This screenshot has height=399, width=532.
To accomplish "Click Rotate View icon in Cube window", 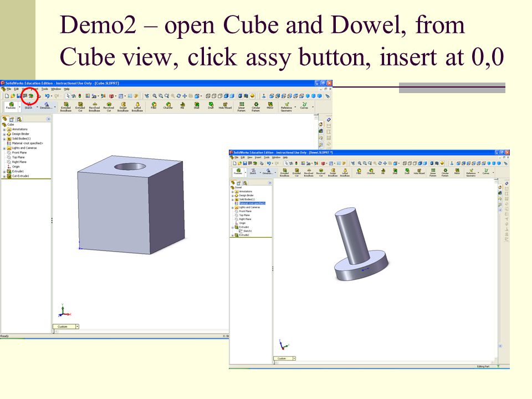I will point(179,96).
